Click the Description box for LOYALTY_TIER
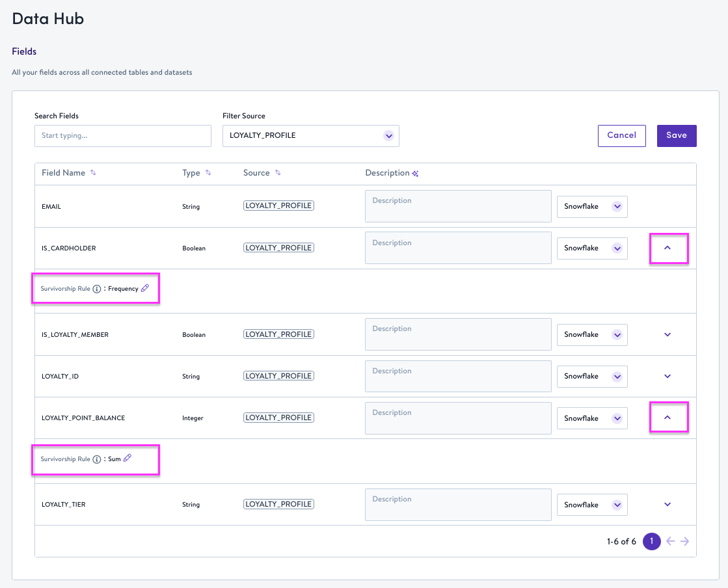This screenshot has height=588, width=728. 458,505
